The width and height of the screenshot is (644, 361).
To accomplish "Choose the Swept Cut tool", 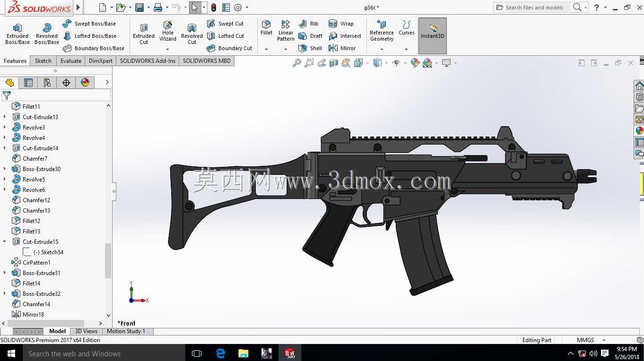I will (x=226, y=24).
